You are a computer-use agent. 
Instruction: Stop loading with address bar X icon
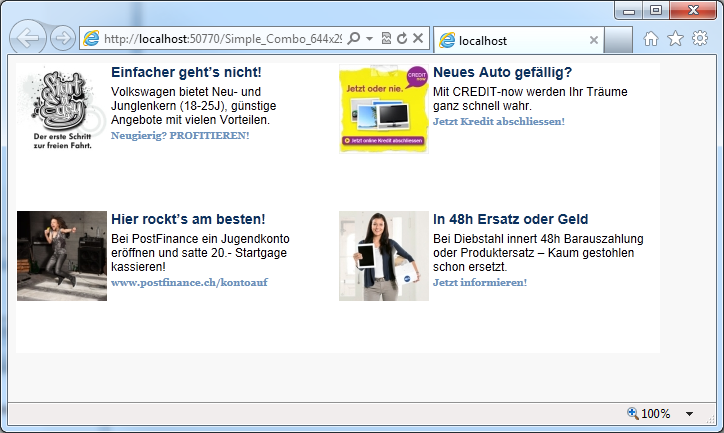[418, 38]
